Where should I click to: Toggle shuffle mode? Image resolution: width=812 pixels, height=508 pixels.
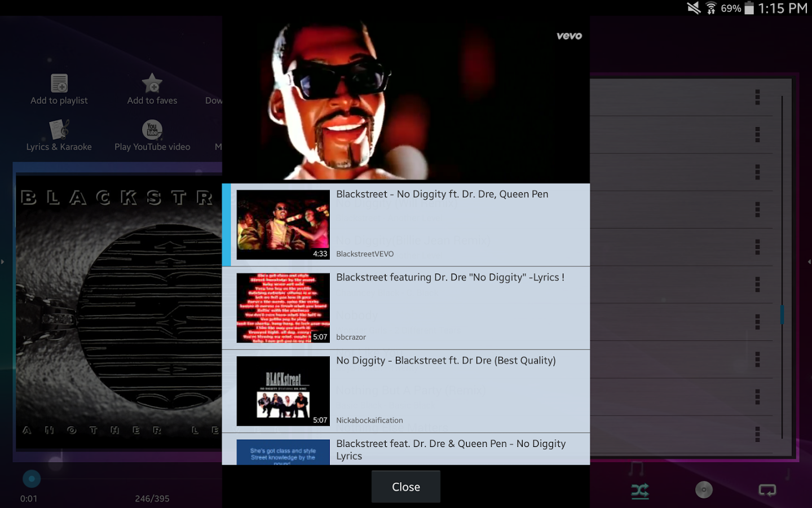[640, 491]
